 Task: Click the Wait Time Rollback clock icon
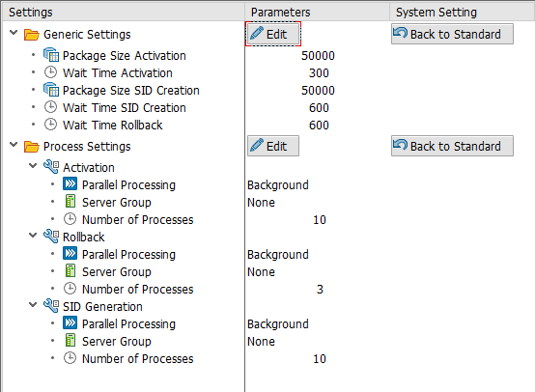click(x=51, y=125)
